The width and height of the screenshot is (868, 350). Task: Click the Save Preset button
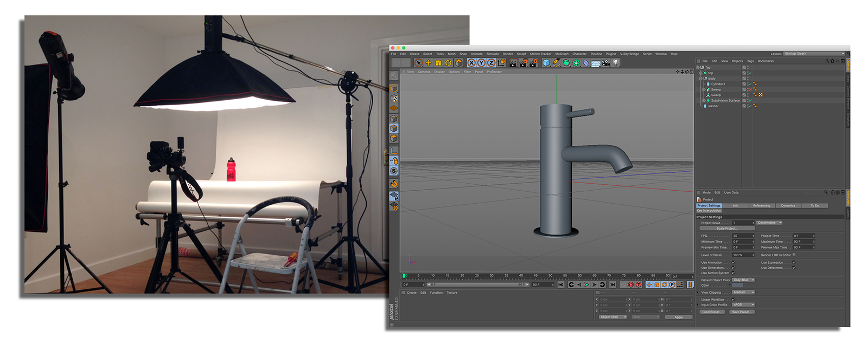742,312
